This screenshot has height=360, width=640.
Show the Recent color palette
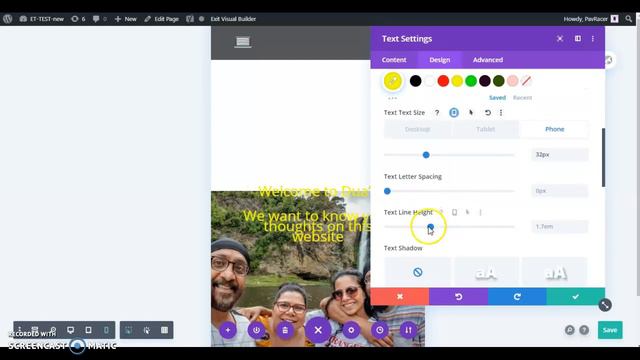pyautogui.click(x=522, y=98)
